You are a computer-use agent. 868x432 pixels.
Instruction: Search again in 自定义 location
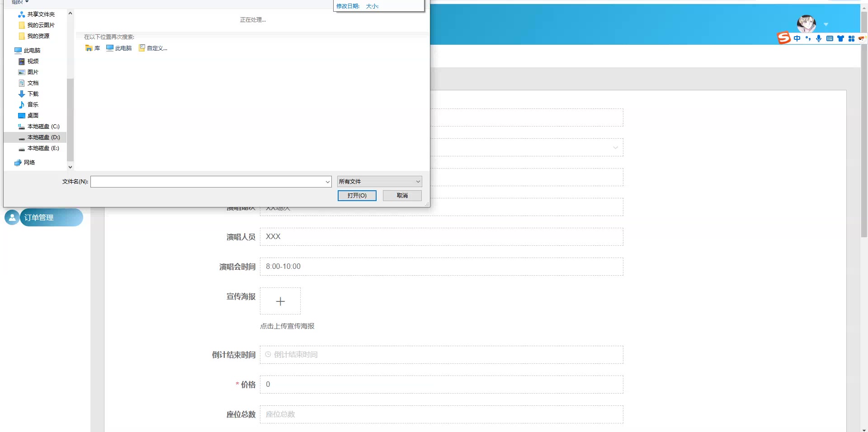point(153,48)
